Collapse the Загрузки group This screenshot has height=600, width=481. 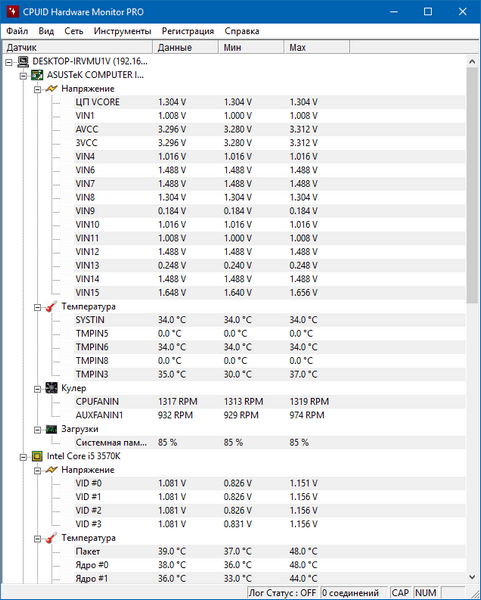click(x=38, y=430)
